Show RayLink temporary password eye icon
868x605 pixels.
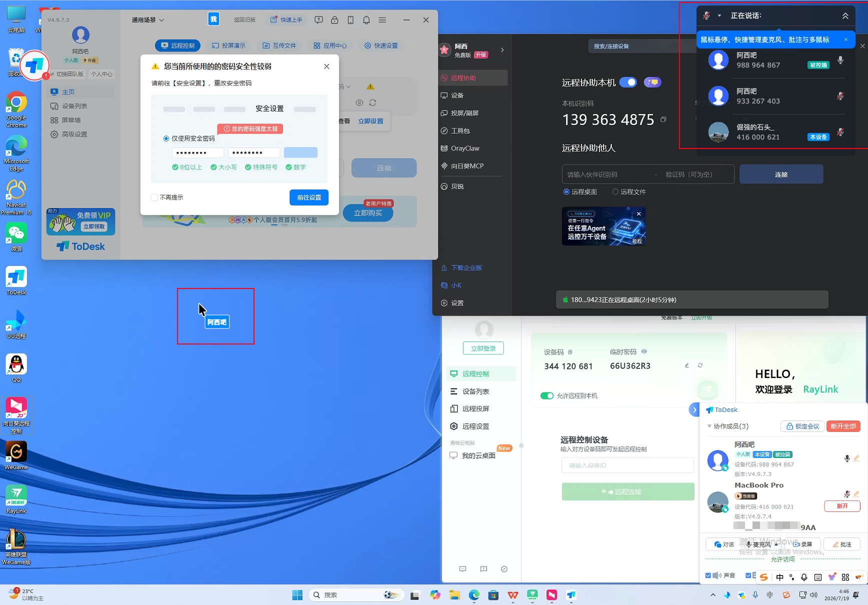(x=644, y=351)
